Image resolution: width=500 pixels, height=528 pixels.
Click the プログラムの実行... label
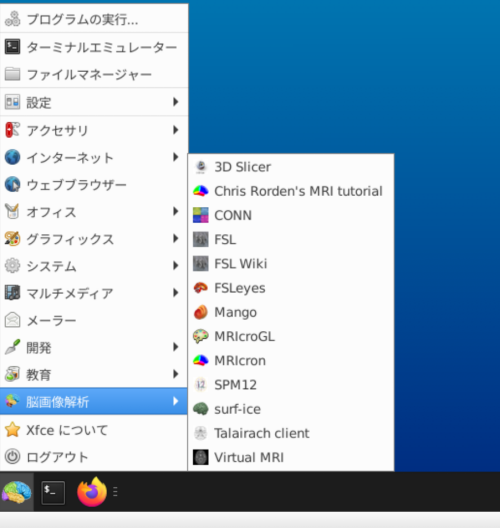(82, 20)
